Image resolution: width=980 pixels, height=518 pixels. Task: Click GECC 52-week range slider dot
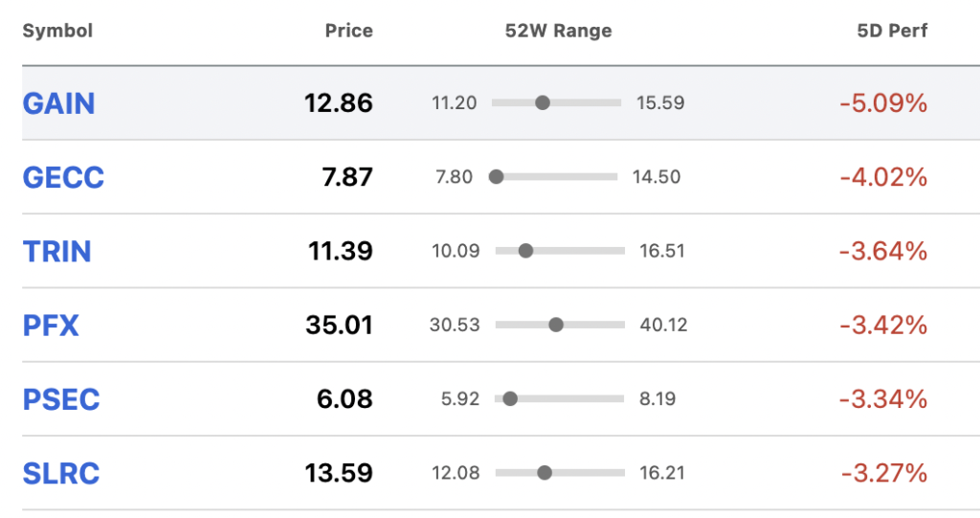[497, 177]
